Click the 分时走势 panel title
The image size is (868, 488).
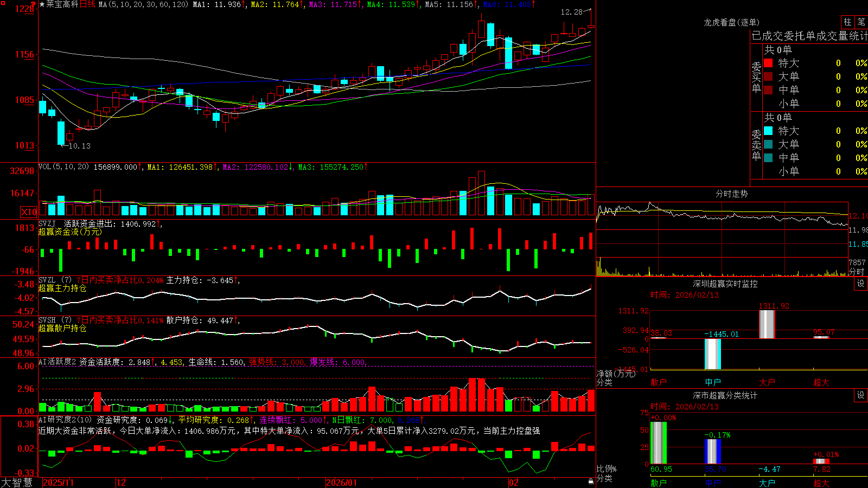coord(731,194)
